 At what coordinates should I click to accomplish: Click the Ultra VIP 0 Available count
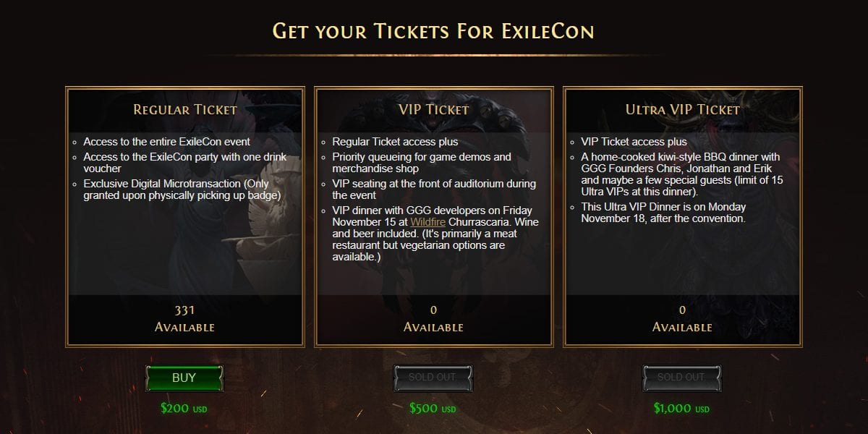(x=682, y=318)
